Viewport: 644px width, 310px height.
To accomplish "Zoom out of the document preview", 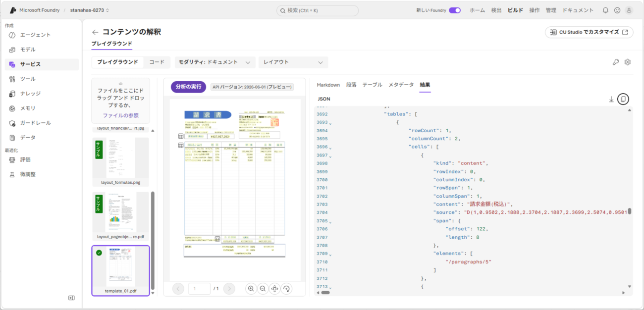I will point(263,289).
